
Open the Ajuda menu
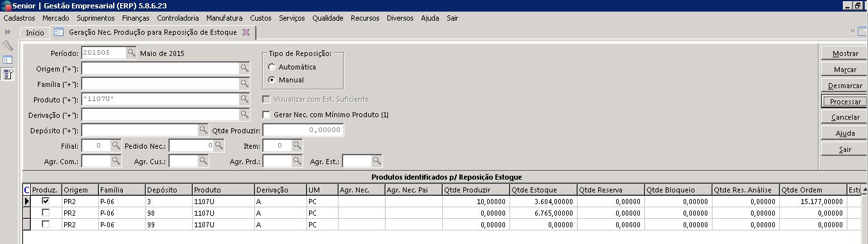tap(430, 18)
